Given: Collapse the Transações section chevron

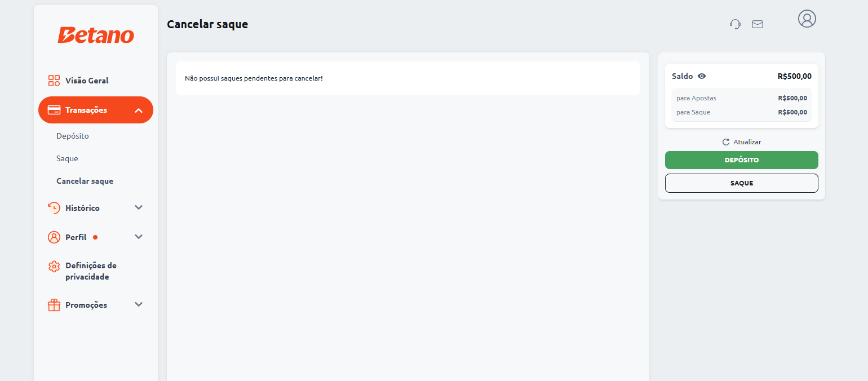Looking at the screenshot, I should [139, 110].
